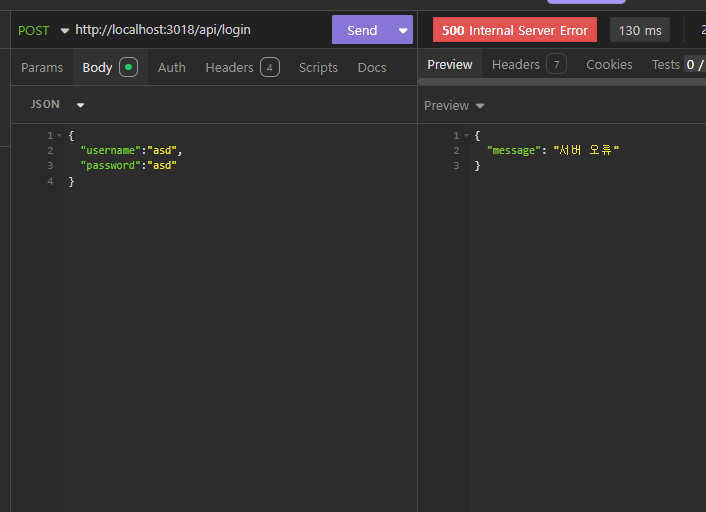Viewport: 706px width, 512px height.
Task: Collapse request body line 1 fold arrow
Action: tap(59, 136)
